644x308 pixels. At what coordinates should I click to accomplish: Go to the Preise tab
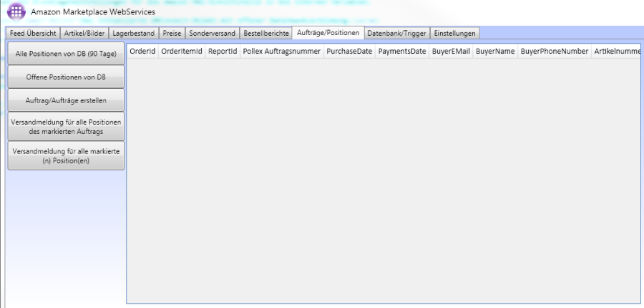coord(172,34)
